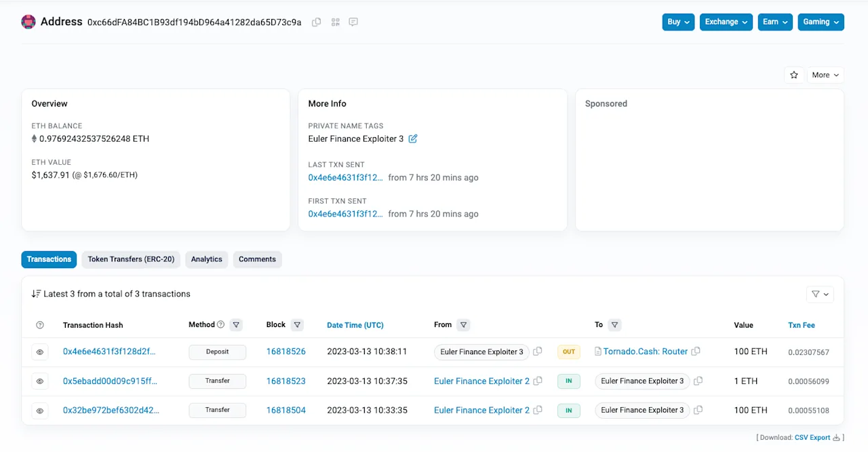The height and width of the screenshot is (452, 868).
Task: Copy To address in block 16818523 row
Action: 698,381
